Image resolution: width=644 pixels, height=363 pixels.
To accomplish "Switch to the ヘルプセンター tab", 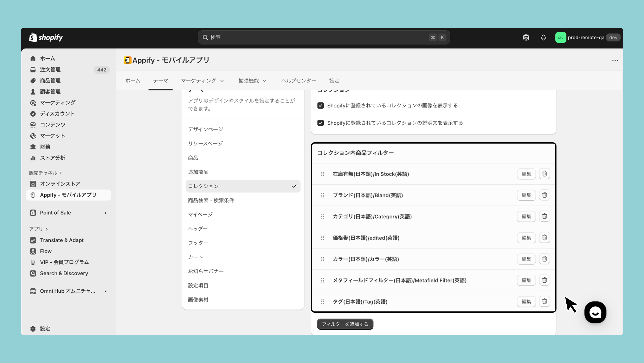I will (x=298, y=81).
